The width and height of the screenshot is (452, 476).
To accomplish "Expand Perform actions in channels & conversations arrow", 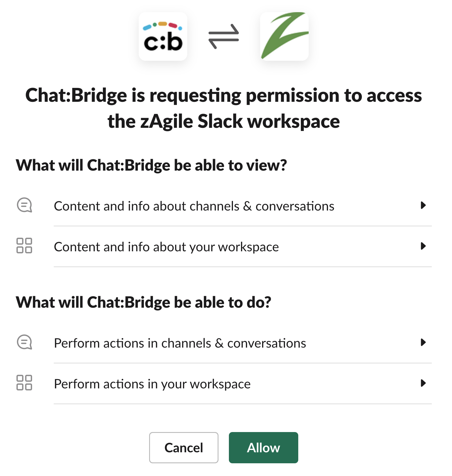I will [x=423, y=342].
